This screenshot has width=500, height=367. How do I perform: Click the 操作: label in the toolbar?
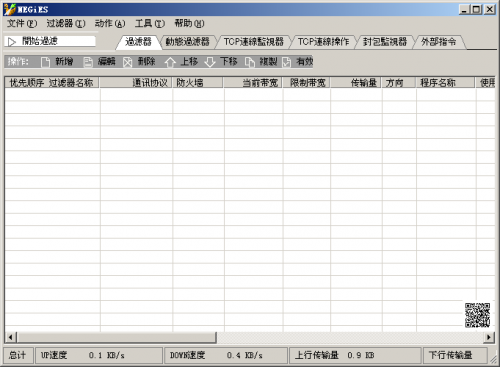18,62
